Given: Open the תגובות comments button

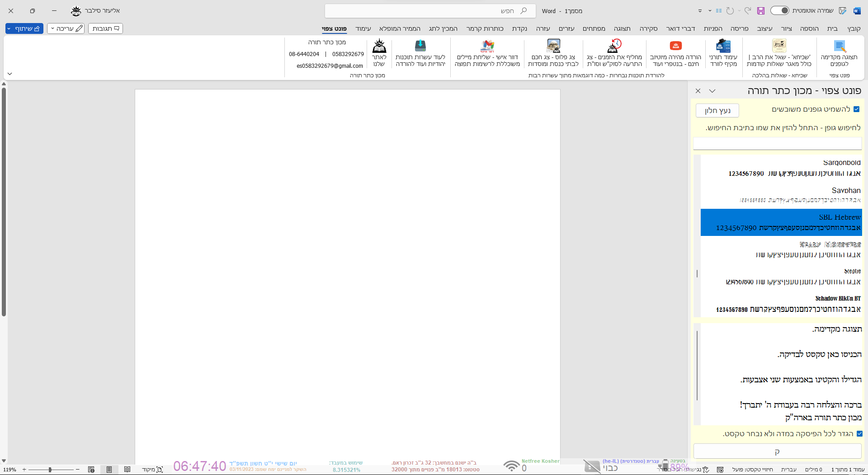Looking at the screenshot, I should [105, 28].
